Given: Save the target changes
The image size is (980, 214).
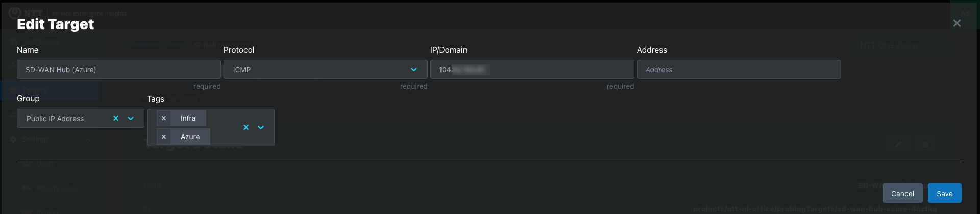Looking at the screenshot, I should pos(944,193).
